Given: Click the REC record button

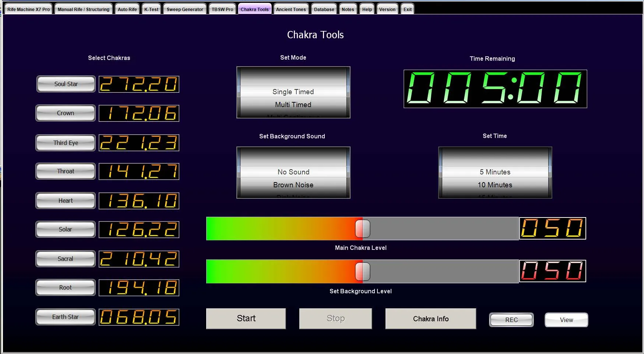Looking at the screenshot, I should click(x=511, y=320).
